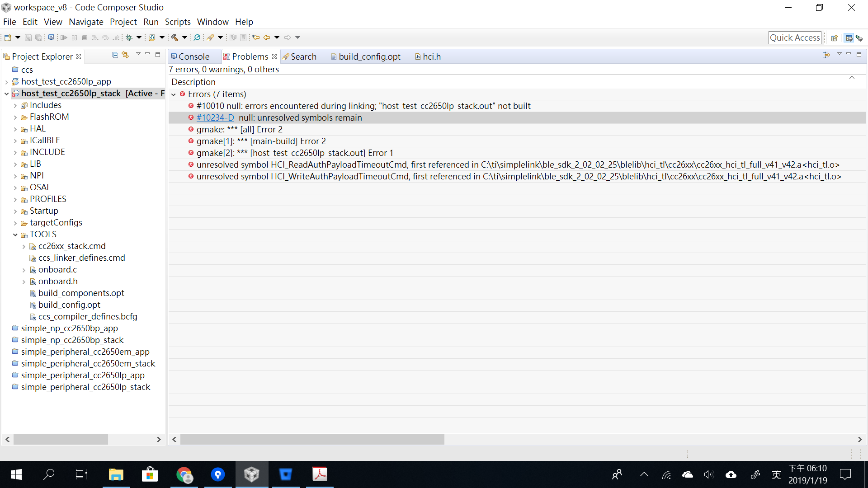Minimize the Project Explorer panel
Viewport: 868px width, 488px height.
coord(147,55)
